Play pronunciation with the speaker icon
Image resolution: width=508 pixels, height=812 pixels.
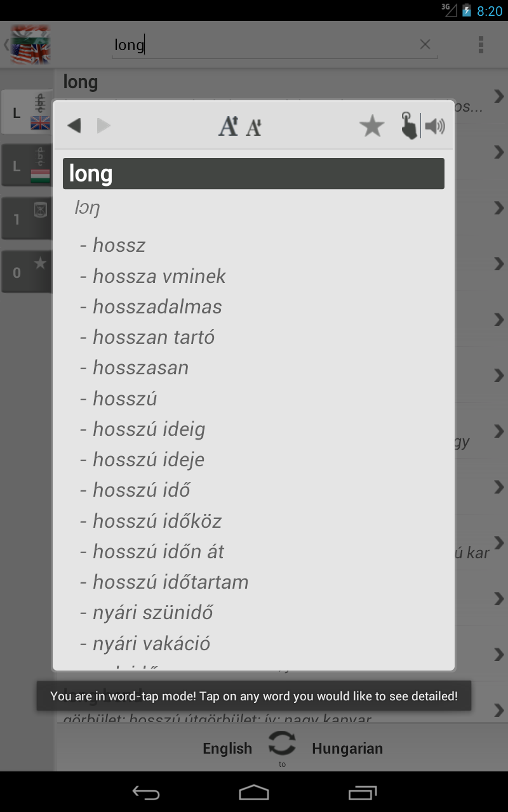[435, 126]
